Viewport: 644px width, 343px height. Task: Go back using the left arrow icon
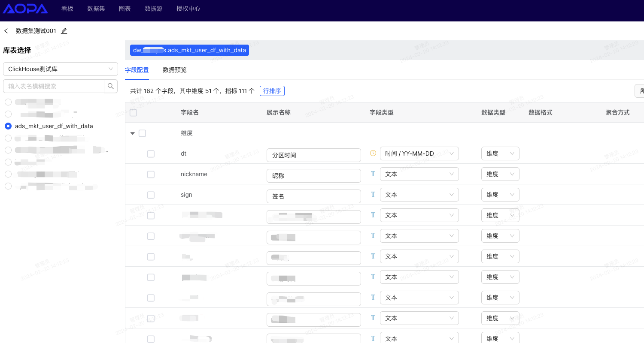coord(6,31)
